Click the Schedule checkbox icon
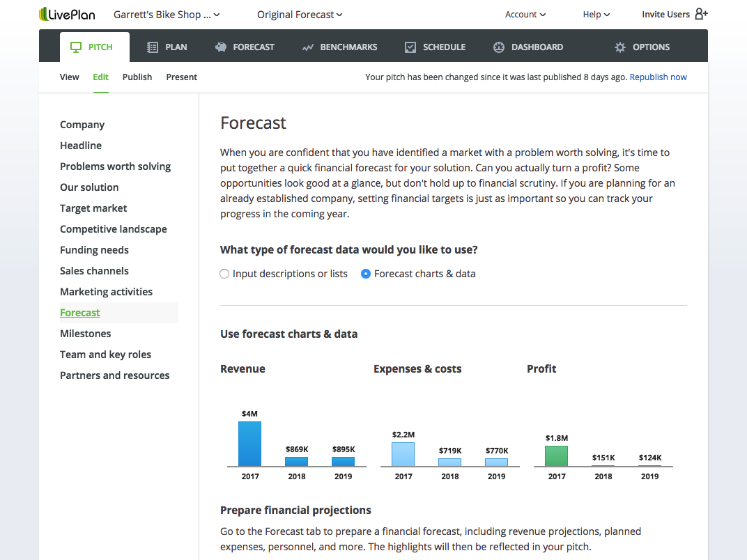The width and height of the screenshot is (747, 560). (x=410, y=47)
